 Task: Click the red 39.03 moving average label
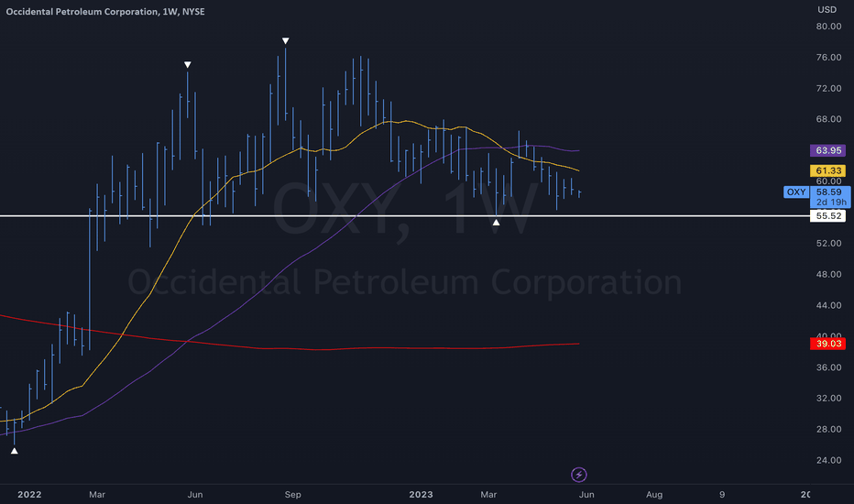[x=827, y=344]
